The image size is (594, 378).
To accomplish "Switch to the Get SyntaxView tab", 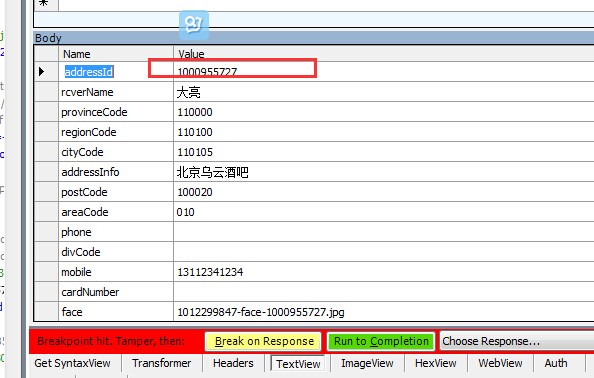I will click(x=72, y=363).
